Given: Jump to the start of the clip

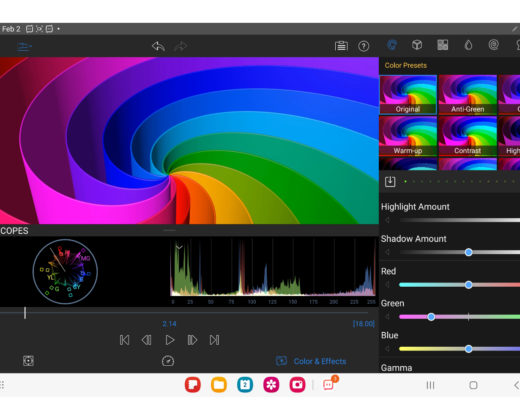Looking at the screenshot, I should (x=125, y=340).
